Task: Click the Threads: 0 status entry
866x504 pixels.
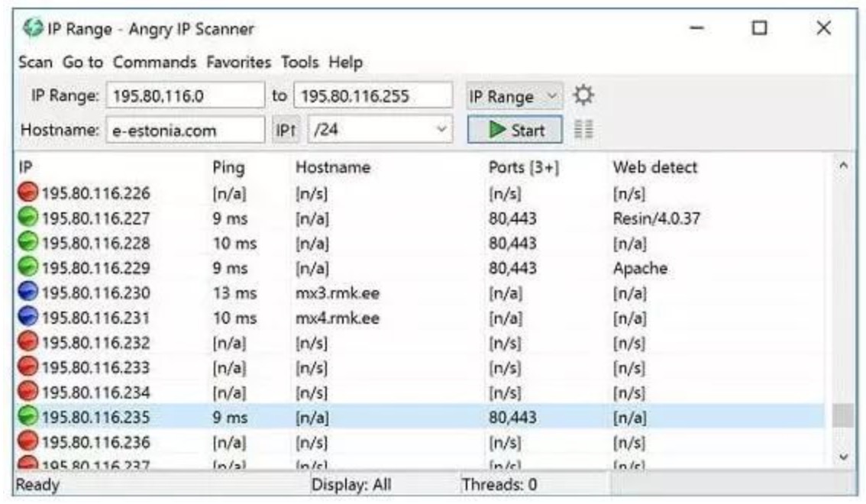Action: 499,485
